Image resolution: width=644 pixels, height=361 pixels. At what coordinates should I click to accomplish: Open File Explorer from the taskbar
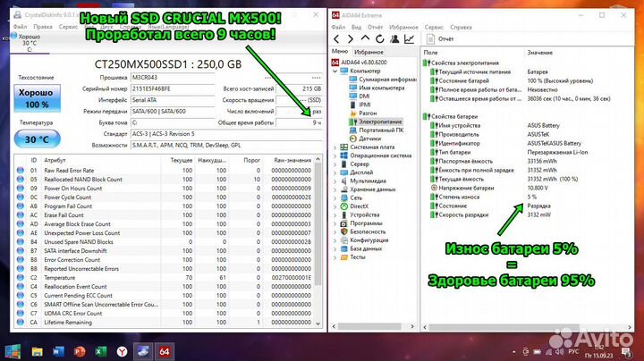pyautogui.click(x=37, y=351)
